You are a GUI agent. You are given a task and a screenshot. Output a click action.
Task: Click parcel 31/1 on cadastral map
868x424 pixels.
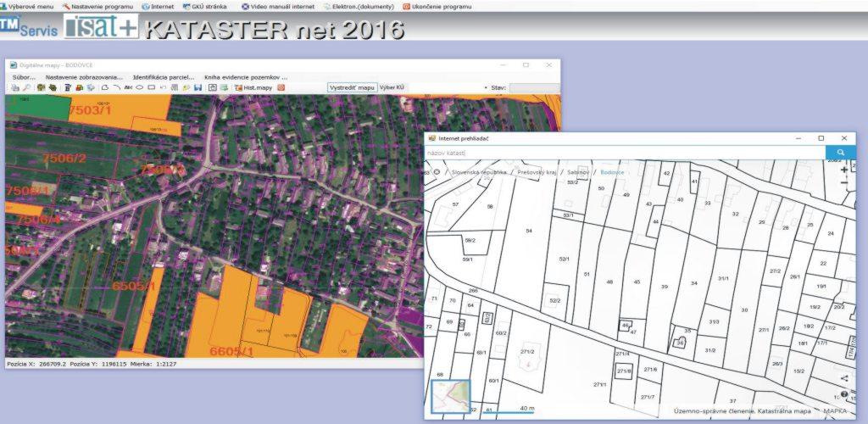[x=723, y=278]
